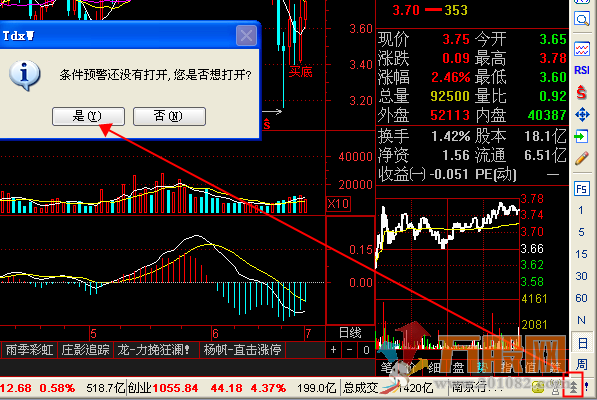Open the 日线 period selector

(350, 333)
